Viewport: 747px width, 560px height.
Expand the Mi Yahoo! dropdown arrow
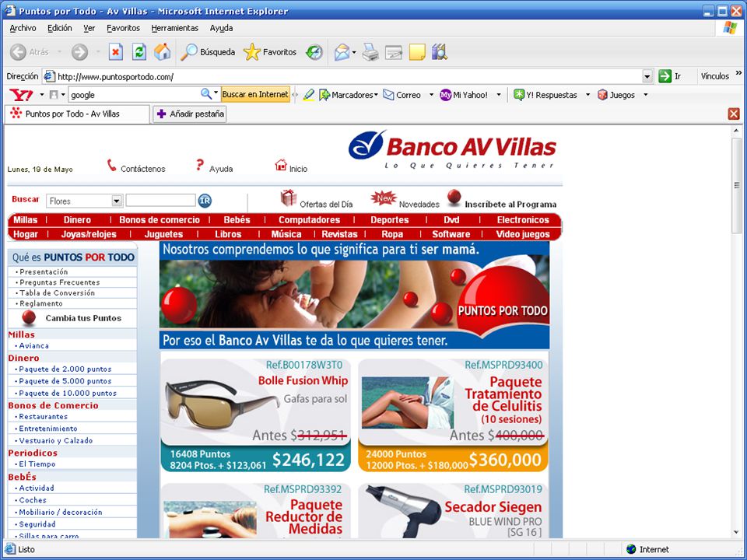click(499, 95)
